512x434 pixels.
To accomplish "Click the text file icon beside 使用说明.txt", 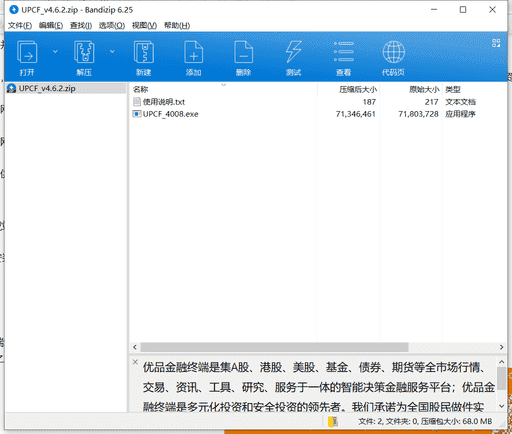I will point(137,102).
